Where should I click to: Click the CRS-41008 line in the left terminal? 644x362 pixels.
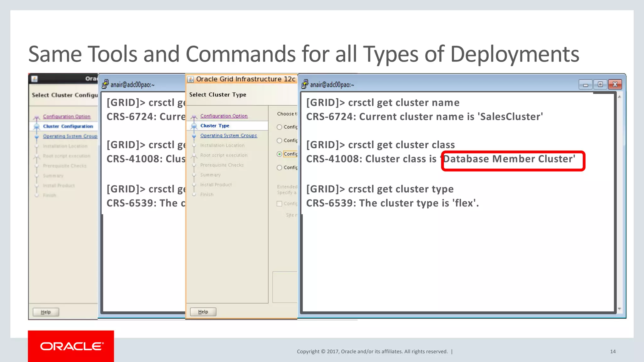click(146, 159)
